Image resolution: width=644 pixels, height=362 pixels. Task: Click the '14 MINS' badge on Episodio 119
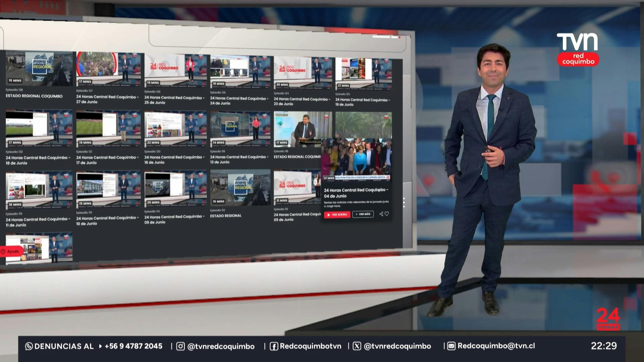coord(219,143)
